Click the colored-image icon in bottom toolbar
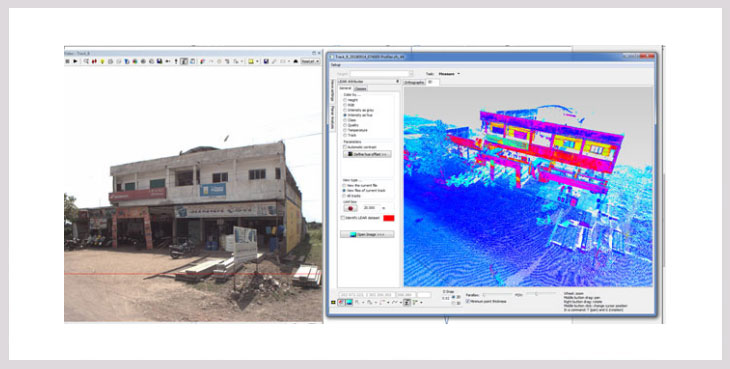The height and width of the screenshot is (369, 730). tap(349, 302)
